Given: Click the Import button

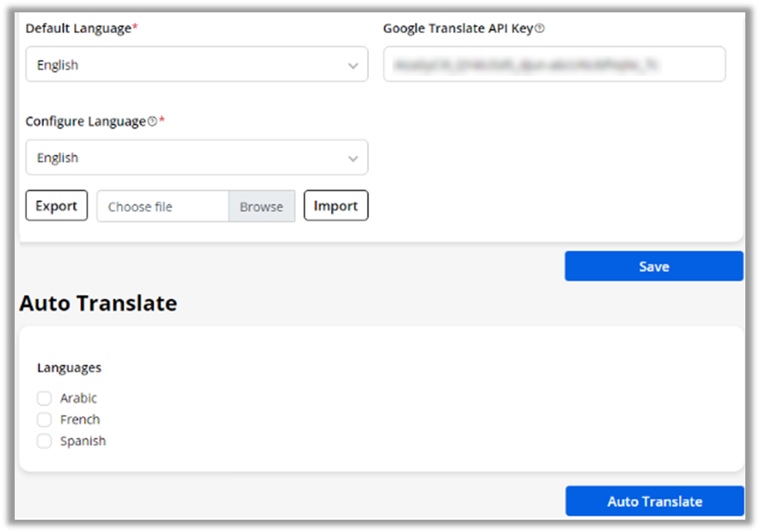Looking at the screenshot, I should (x=336, y=206).
